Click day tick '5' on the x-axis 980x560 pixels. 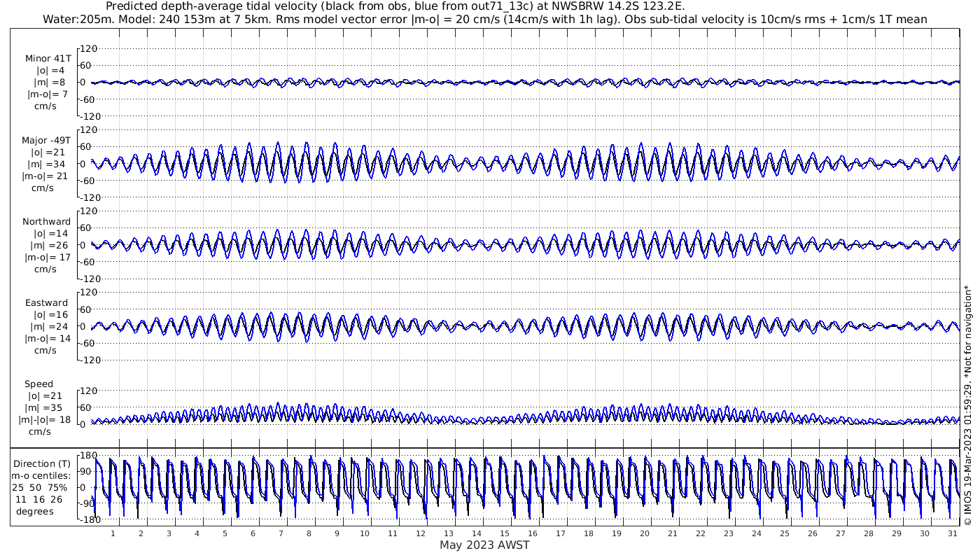pyautogui.click(x=225, y=533)
